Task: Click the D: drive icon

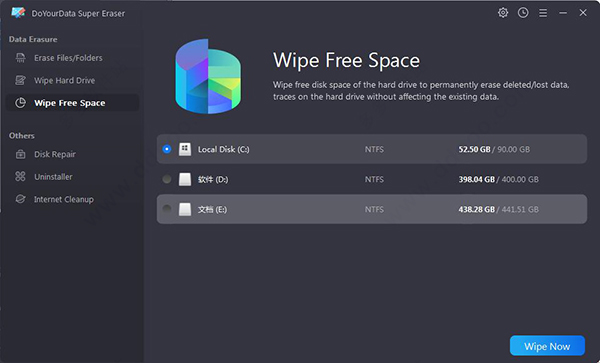Action: coord(185,179)
